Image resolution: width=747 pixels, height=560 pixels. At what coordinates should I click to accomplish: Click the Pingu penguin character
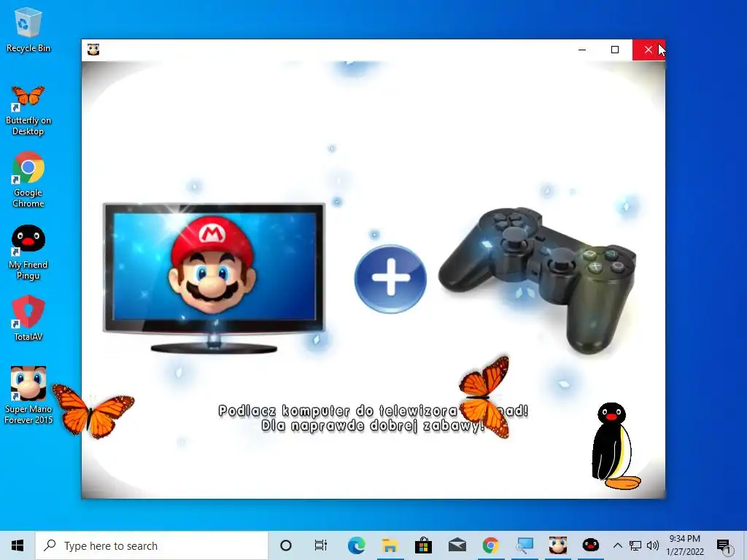614,446
